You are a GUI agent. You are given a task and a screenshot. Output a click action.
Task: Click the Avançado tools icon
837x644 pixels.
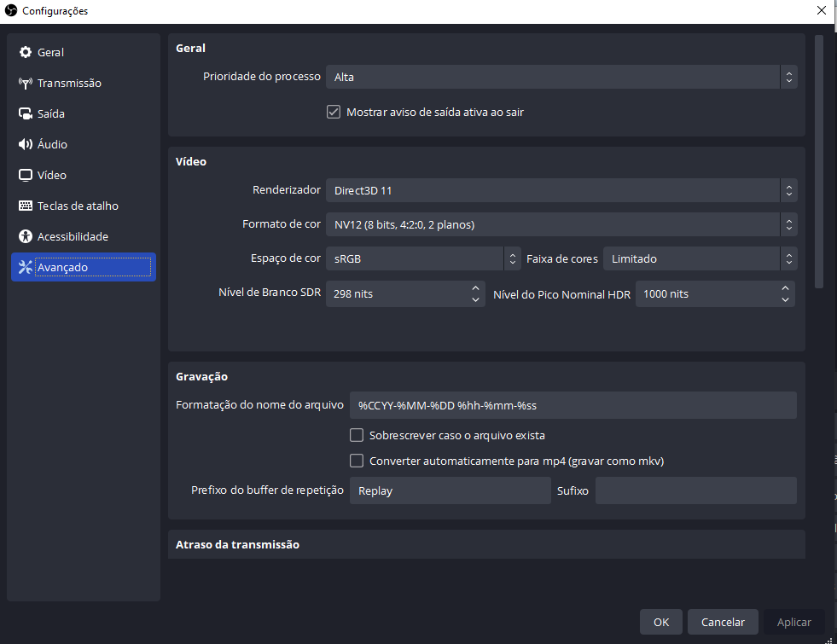point(25,267)
